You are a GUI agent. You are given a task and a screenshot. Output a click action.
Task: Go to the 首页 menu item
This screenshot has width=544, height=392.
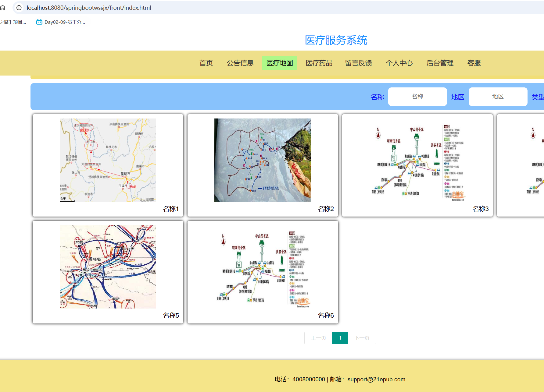(206, 63)
